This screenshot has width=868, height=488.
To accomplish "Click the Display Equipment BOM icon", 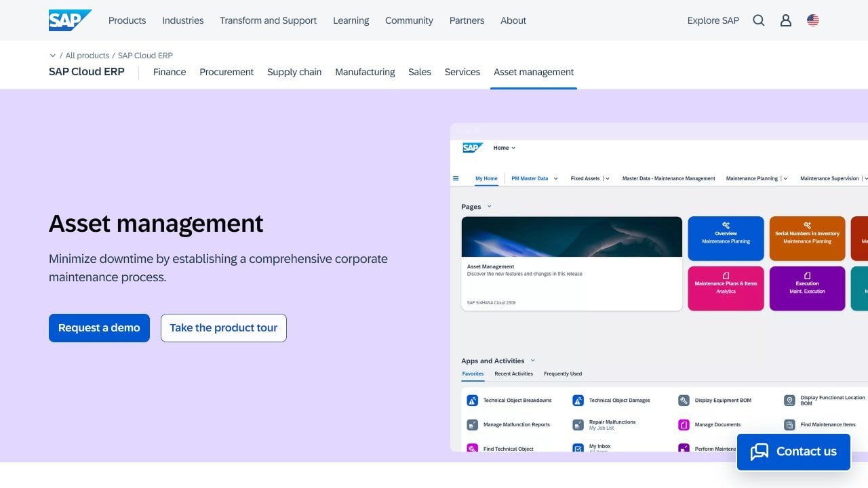I will [684, 401].
